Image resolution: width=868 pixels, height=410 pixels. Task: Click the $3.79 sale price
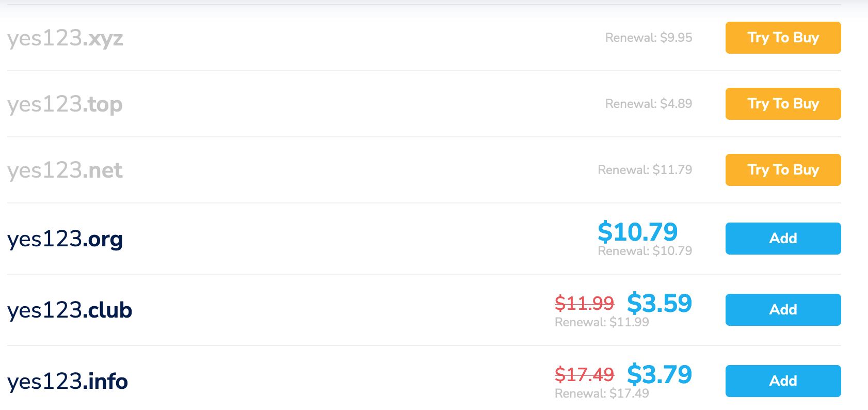pos(660,374)
